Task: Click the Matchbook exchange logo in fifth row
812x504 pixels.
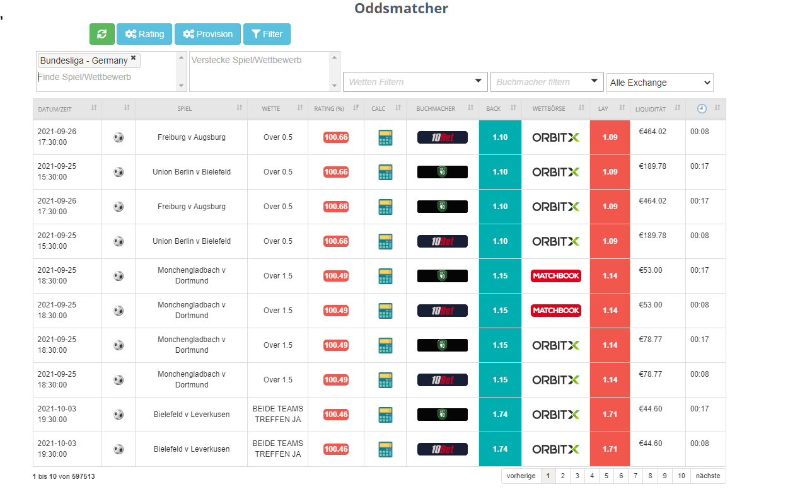Action: pos(555,276)
